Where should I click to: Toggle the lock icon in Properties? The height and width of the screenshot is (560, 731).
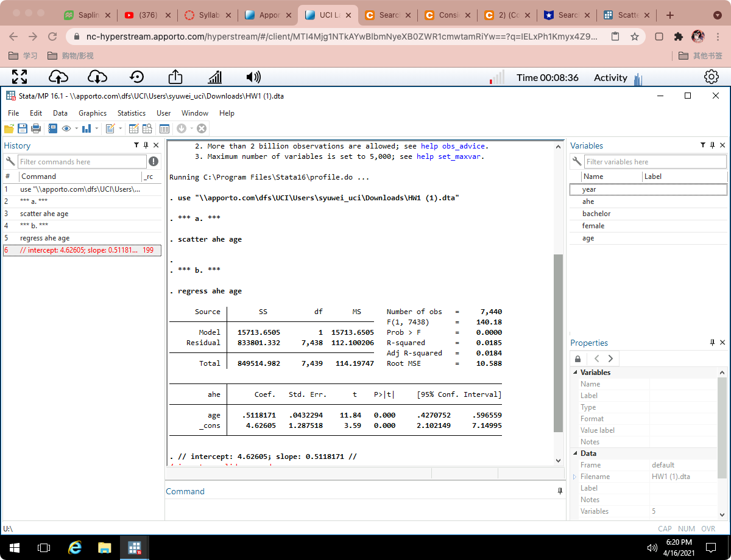coord(577,359)
